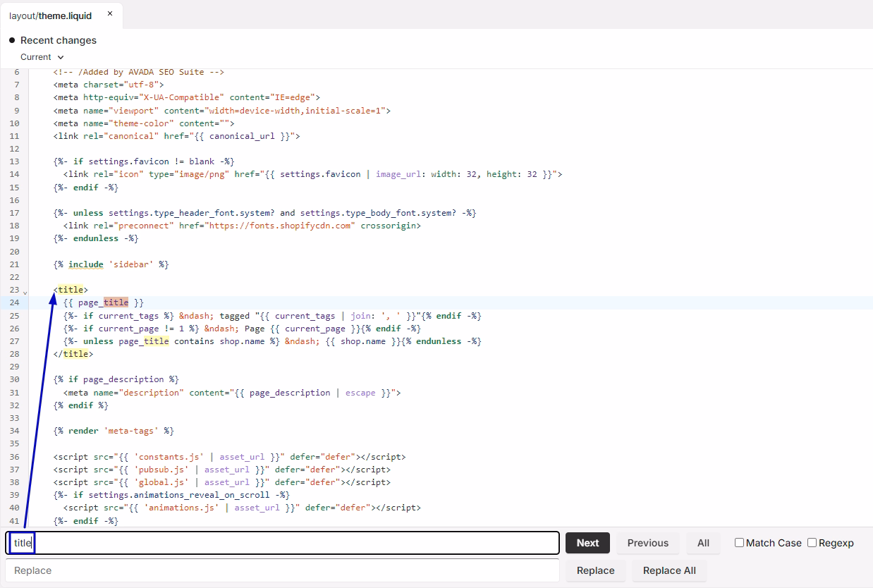873x588 pixels.
Task: Click the 'constants.js' script line
Action: coord(229,457)
